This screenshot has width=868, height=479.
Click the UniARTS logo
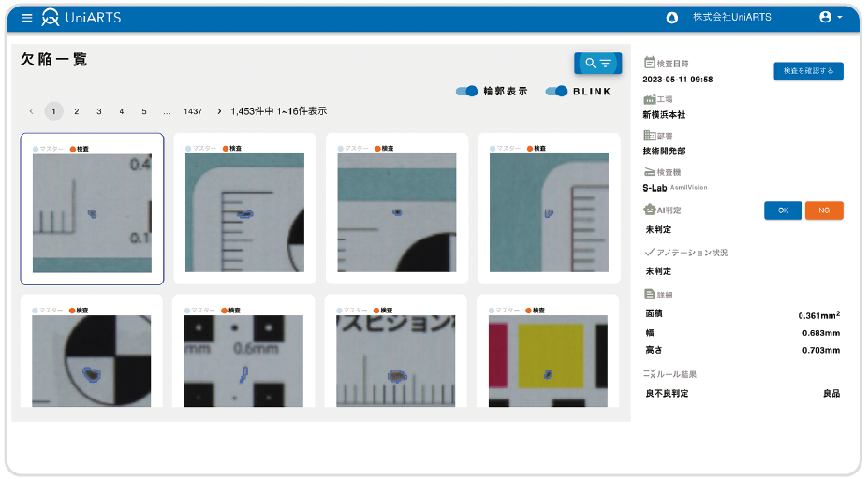81,18
